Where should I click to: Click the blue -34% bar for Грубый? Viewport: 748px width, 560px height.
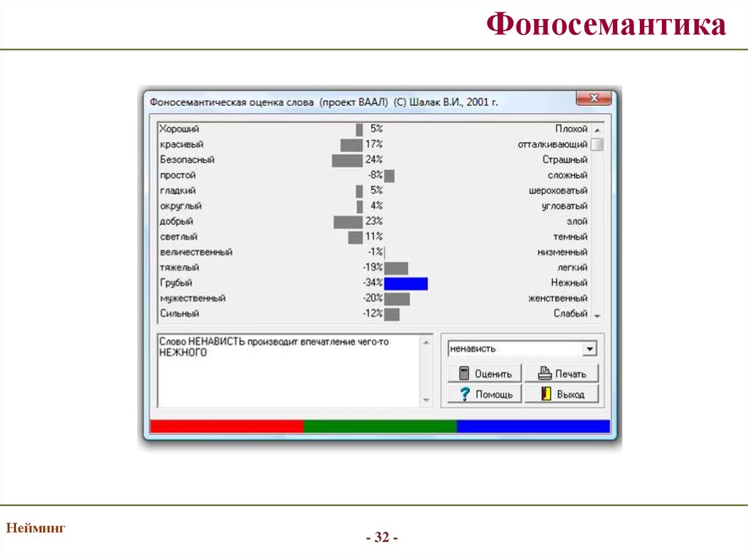406,284
